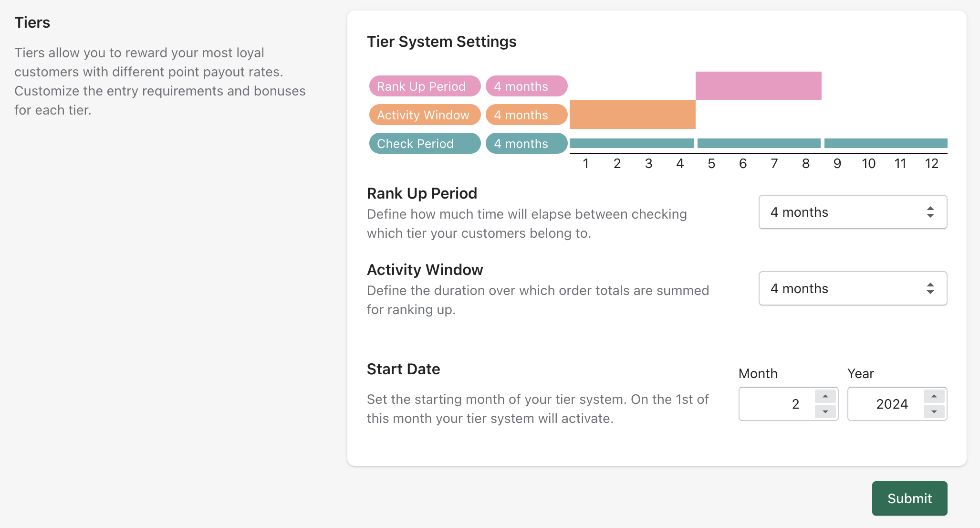The width and height of the screenshot is (980, 528).
Task: Click the orange activity window bar in chart
Action: 632,115
